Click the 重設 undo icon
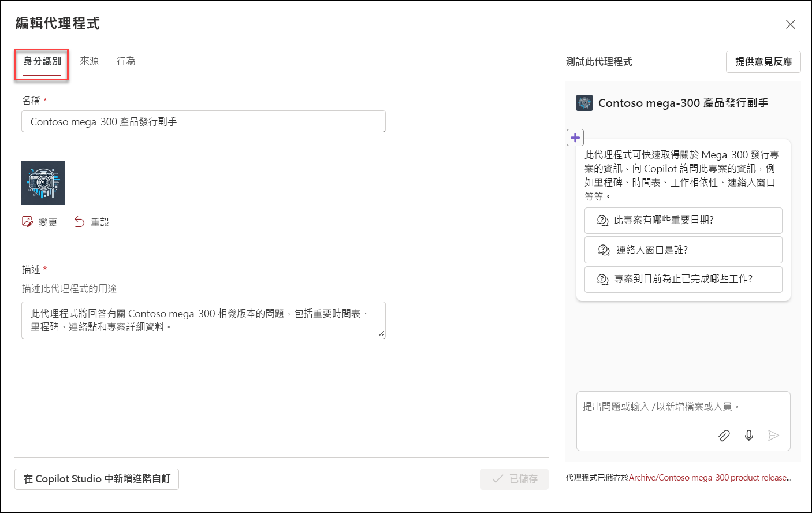This screenshot has width=812, height=513. coord(80,222)
